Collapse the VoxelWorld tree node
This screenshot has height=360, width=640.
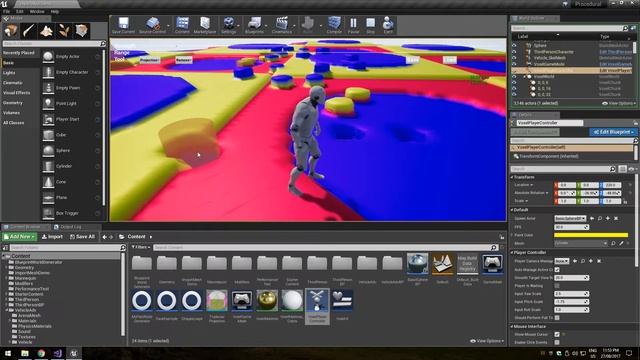click(524, 76)
